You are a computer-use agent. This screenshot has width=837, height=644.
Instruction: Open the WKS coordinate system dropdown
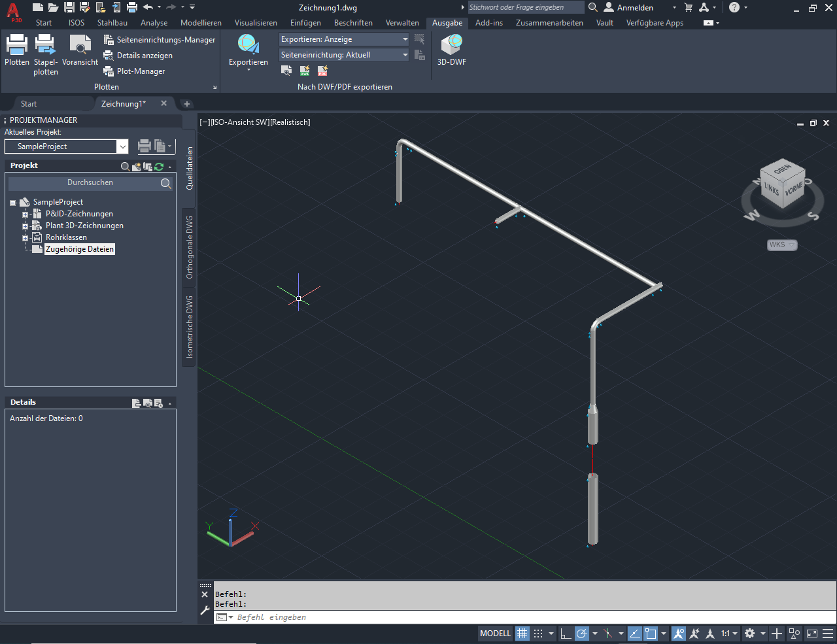pos(782,245)
